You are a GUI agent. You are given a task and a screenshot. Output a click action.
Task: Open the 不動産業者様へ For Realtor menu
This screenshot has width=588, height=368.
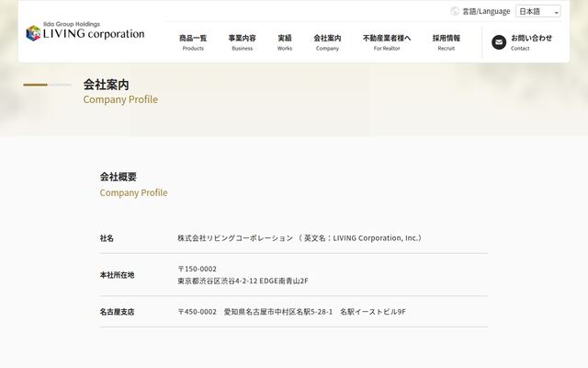[x=387, y=42]
